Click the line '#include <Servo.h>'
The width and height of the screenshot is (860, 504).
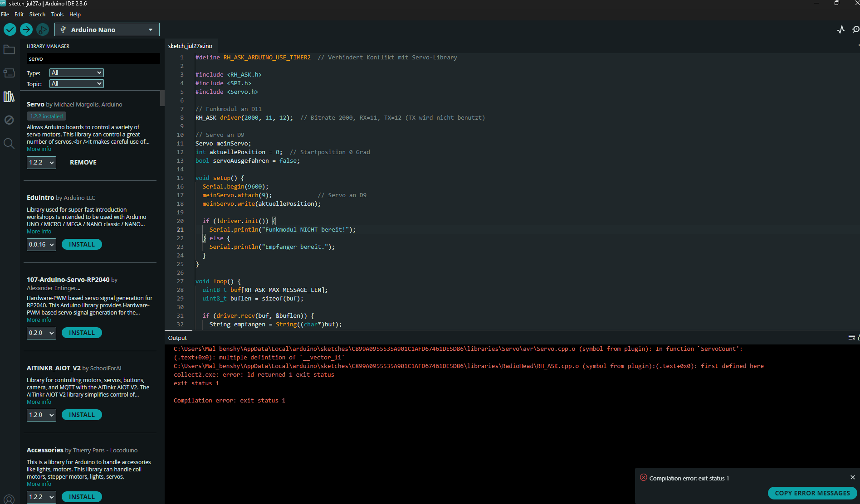point(227,92)
